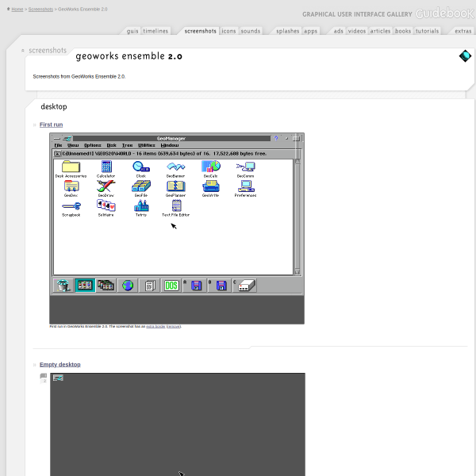476x476 pixels.
Task: Open the Scrapbook scissors icon
Action: tap(71, 208)
